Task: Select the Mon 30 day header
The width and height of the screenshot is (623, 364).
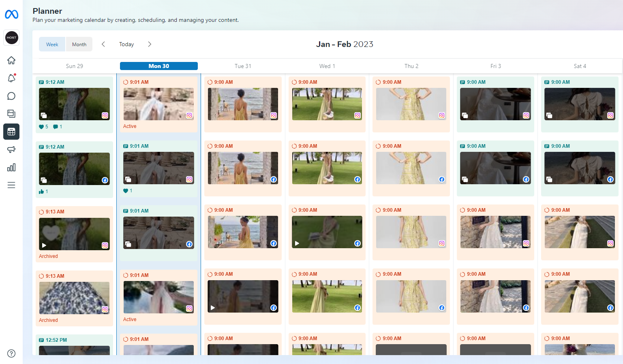Action: (158, 66)
